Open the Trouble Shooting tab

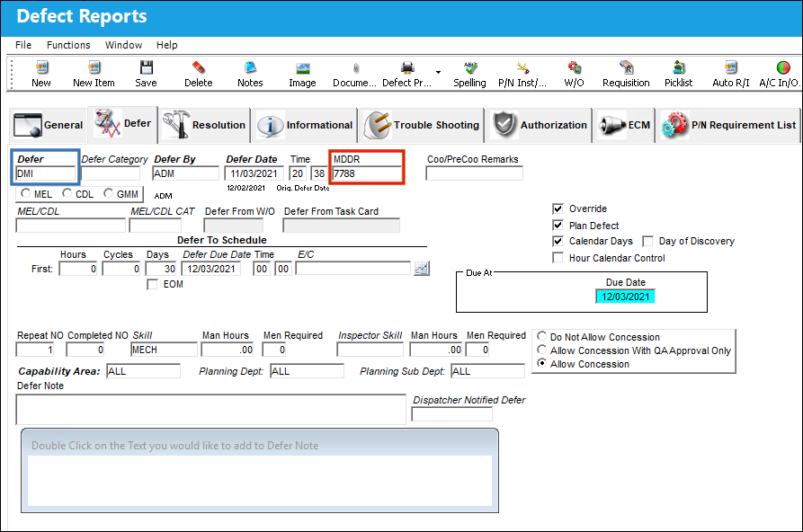tap(422, 125)
